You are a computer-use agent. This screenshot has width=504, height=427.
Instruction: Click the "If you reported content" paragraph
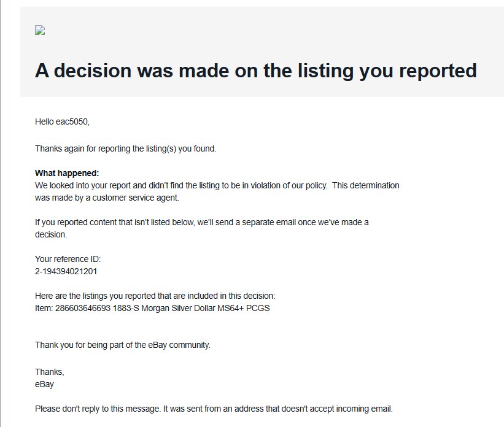[201, 222]
